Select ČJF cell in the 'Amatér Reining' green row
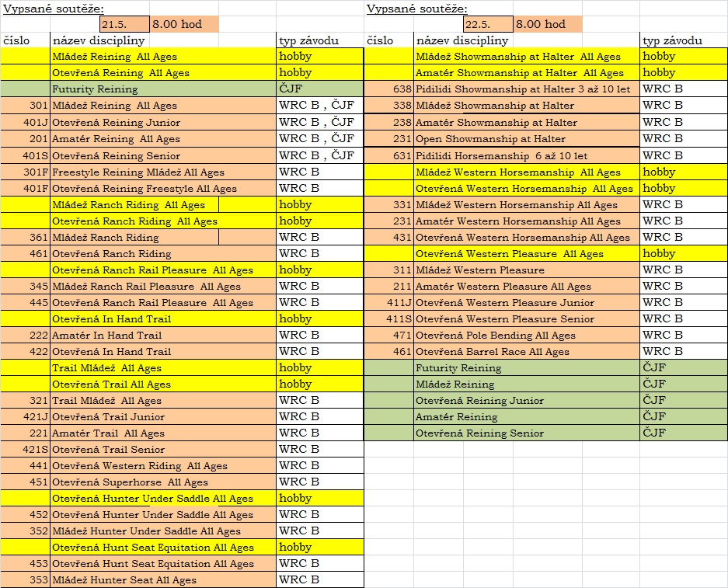Screen dimensions: 728x588 [684, 416]
